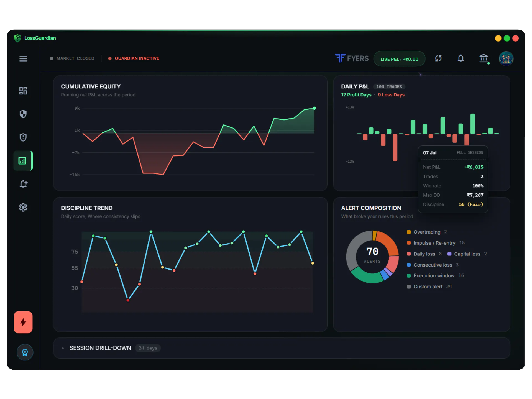Click the LIVE P&L pill button
Image resolution: width=532 pixels, height=399 pixels.
[x=399, y=59]
